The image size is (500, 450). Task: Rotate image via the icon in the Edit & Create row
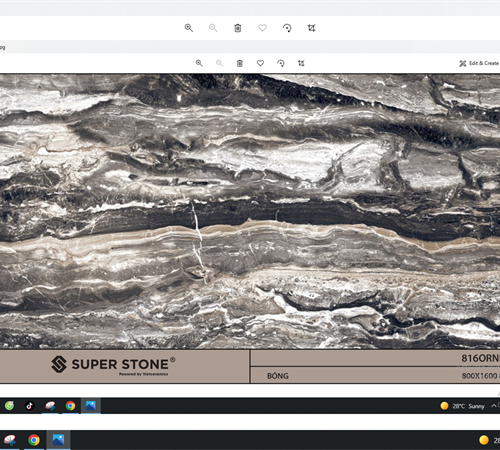[281, 63]
